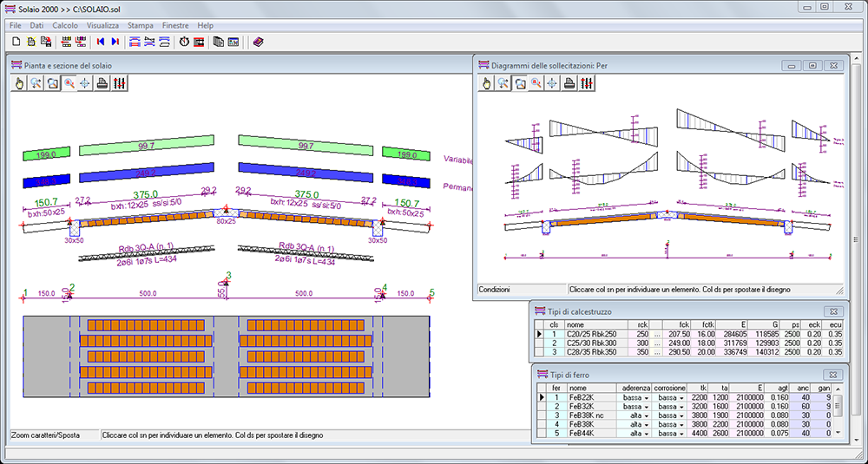Open corrosione dropdown for FeB38K nc row

click(x=681, y=415)
